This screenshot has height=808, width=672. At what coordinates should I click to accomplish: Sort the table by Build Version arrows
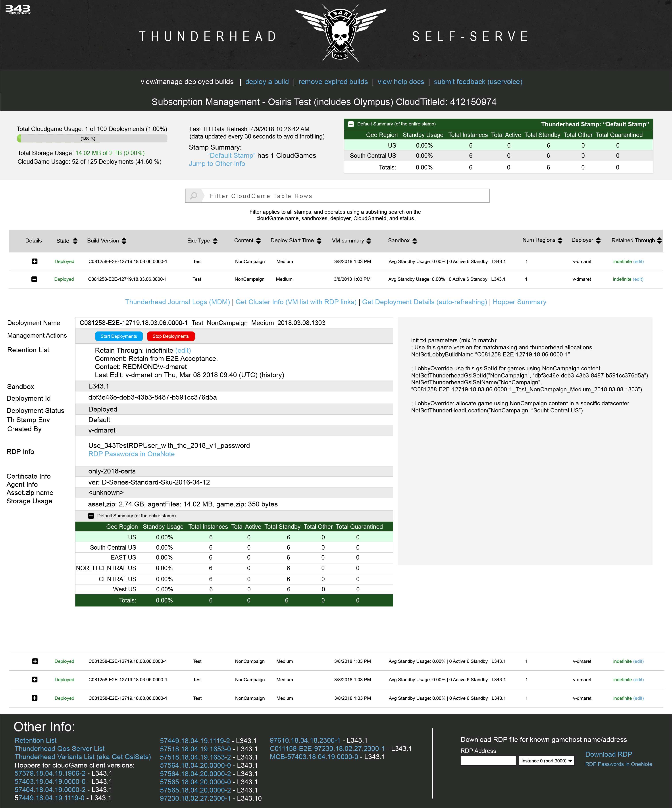pos(124,241)
